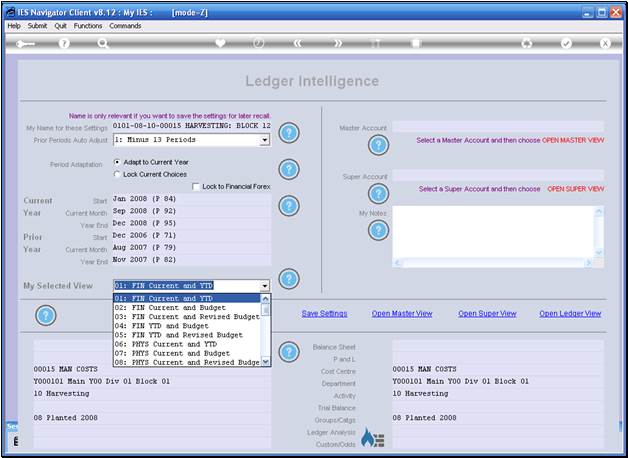
Task: Click inside the My Notes text area
Action: [x=493, y=232]
